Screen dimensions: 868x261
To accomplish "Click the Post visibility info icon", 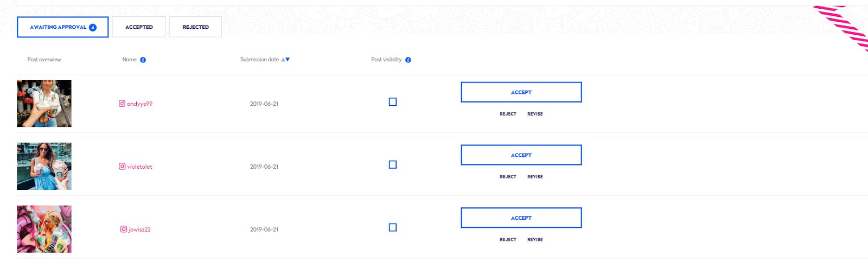I will [408, 60].
